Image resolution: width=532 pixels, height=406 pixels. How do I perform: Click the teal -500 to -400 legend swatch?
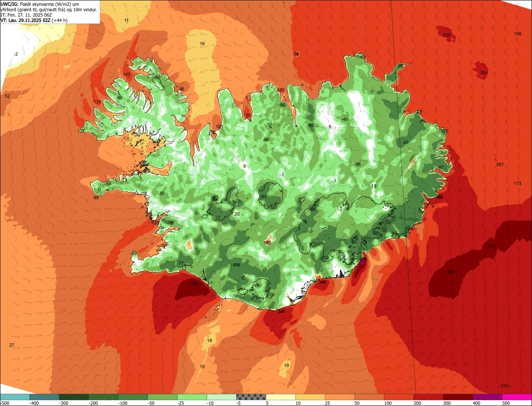15,397
